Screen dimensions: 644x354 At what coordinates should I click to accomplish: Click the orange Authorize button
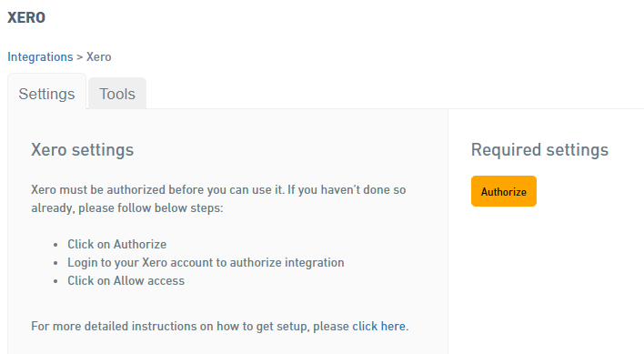504,191
